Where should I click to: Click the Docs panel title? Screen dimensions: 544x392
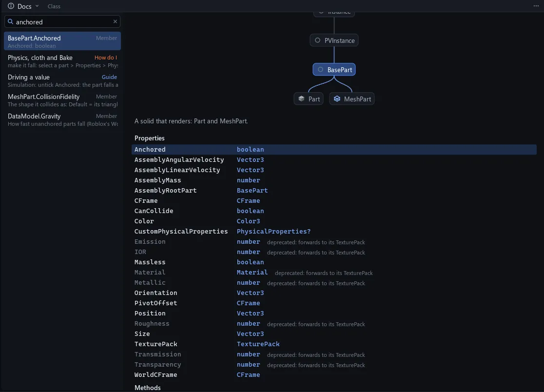coord(24,6)
